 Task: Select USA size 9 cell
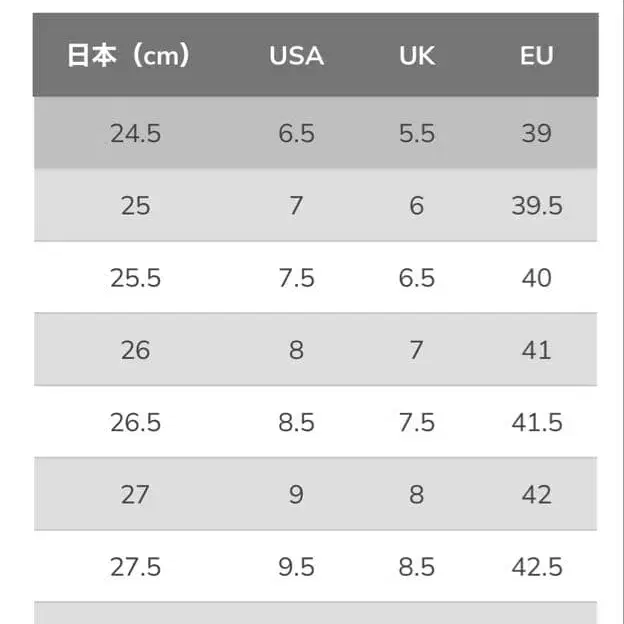[x=296, y=494]
